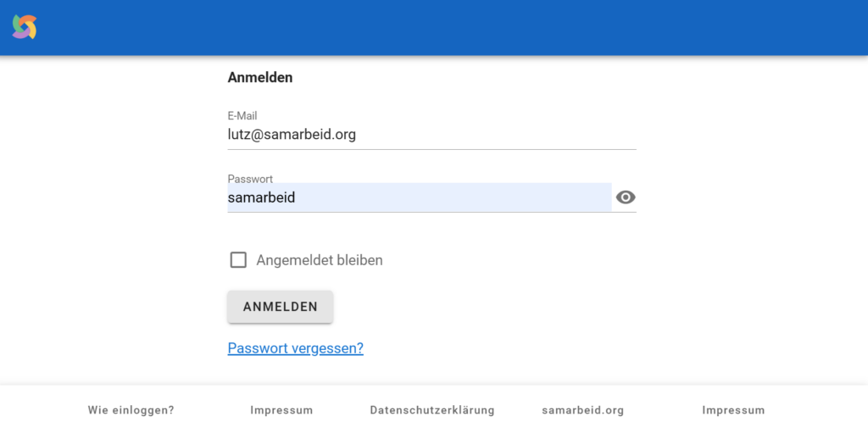Open Impressum link after samarbeid.org

pos(733,410)
